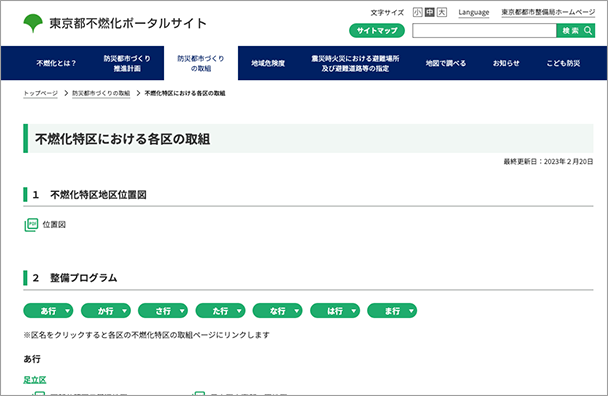Click the サイトマップ button
Screen dimensions: 608x396
377,31
